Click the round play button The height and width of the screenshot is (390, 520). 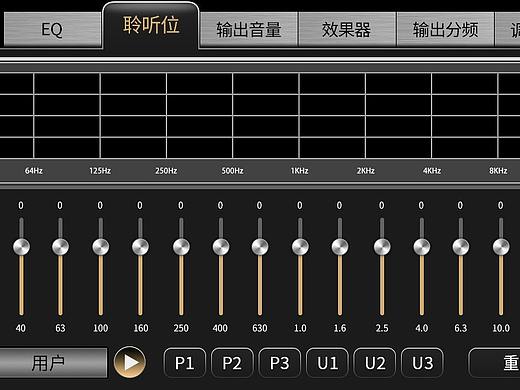coord(130,362)
